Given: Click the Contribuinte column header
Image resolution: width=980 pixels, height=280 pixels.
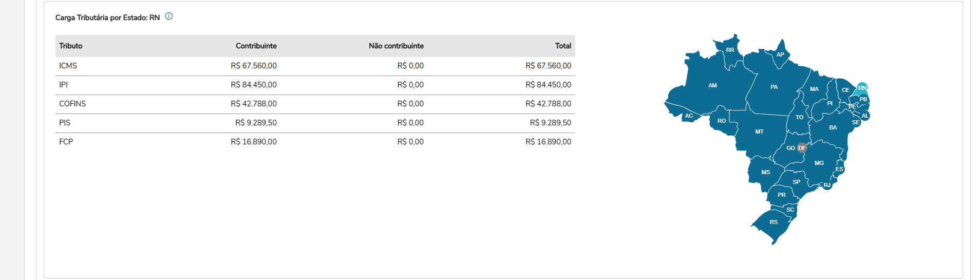Looking at the screenshot, I should pos(256,46).
